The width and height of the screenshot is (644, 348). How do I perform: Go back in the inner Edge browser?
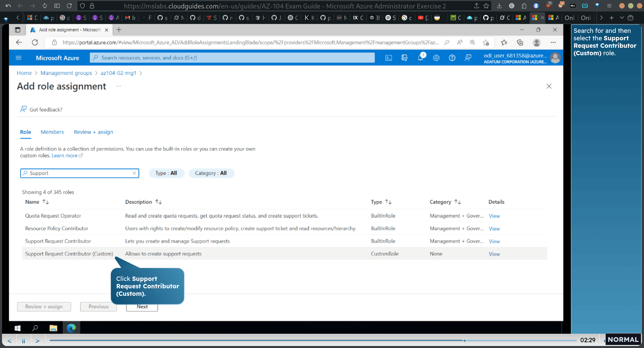point(19,42)
